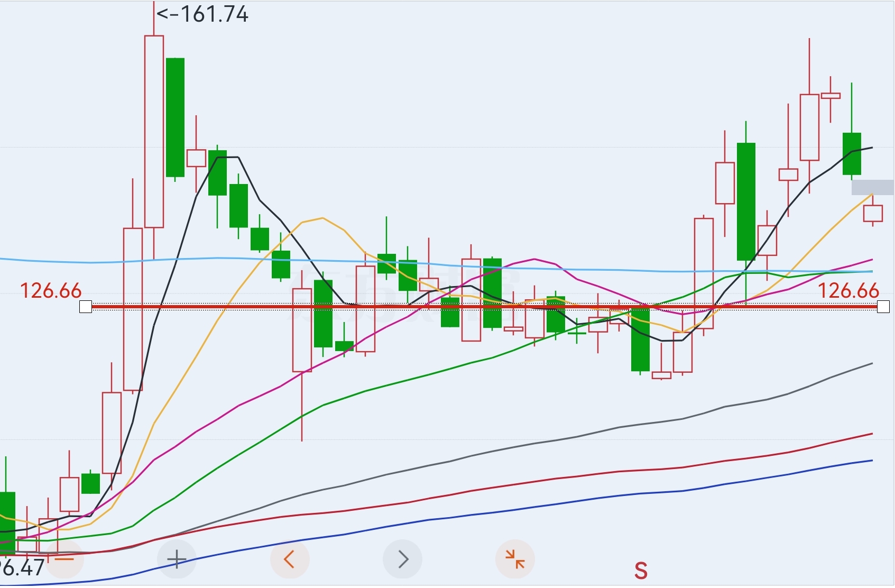The width and height of the screenshot is (895, 588).
Task: Click the left red 126.66 price label
Action: click(51, 291)
